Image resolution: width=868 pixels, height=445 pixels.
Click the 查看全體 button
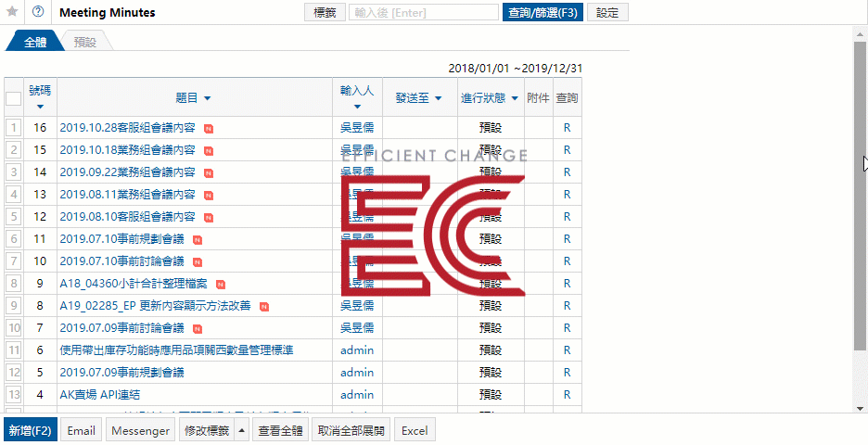point(281,430)
